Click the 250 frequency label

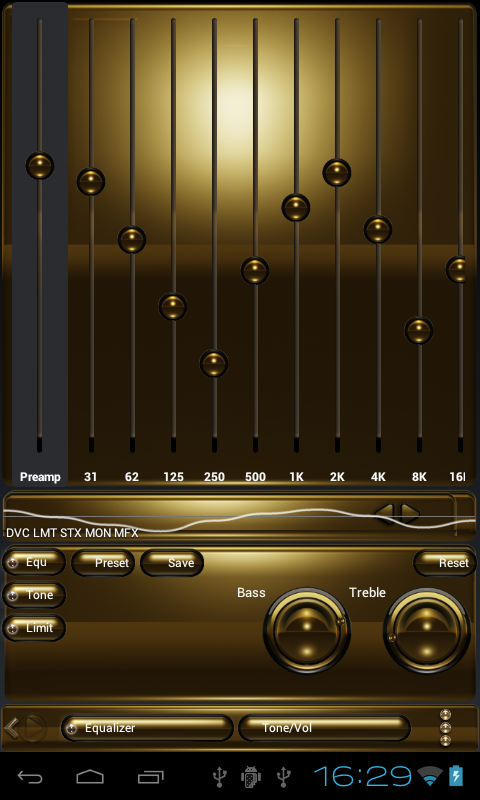tap(214, 477)
